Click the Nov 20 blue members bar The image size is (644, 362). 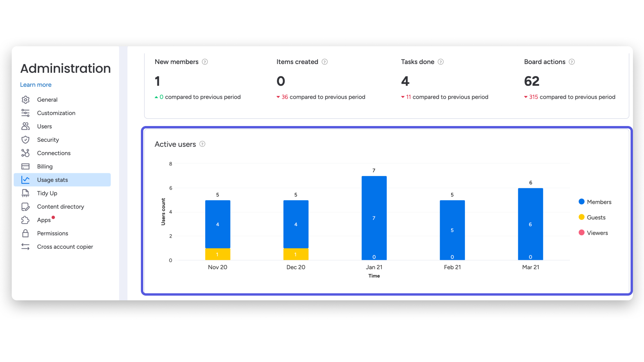(218, 224)
